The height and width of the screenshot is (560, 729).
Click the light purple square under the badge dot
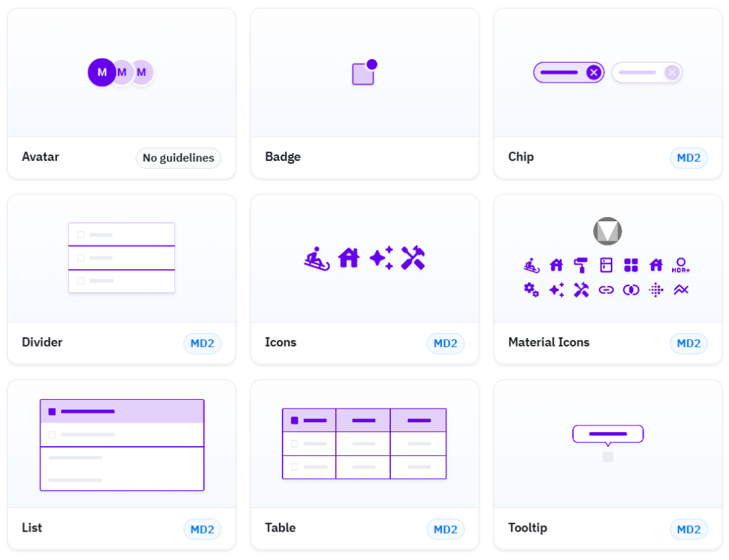(x=362, y=74)
